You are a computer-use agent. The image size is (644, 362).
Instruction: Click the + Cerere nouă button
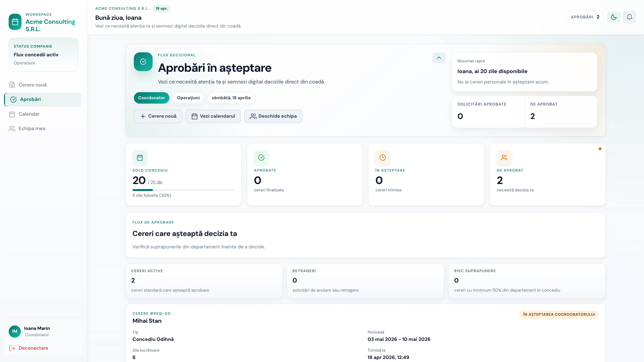click(158, 116)
